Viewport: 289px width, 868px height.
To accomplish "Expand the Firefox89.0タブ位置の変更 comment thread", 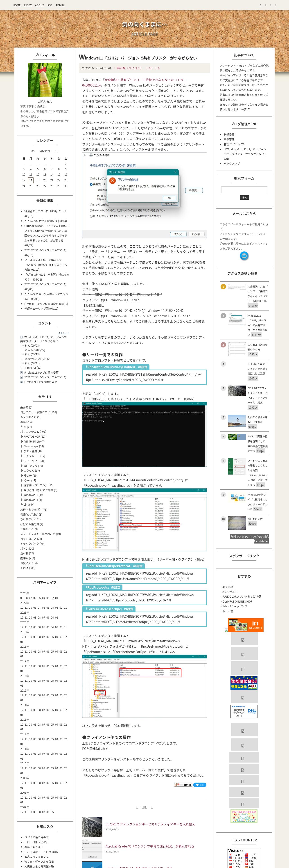I will point(22,382).
